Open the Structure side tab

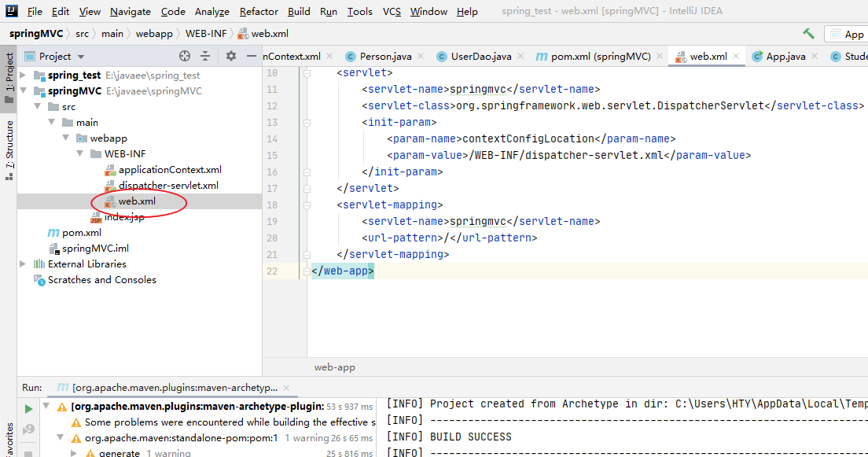[x=9, y=149]
